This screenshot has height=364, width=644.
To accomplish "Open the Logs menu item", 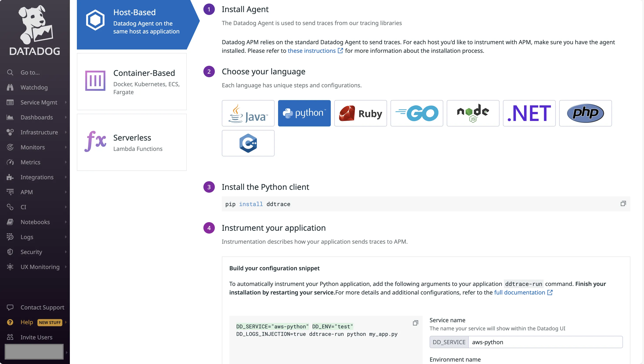I will pyautogui.click(x=27, y=237).
